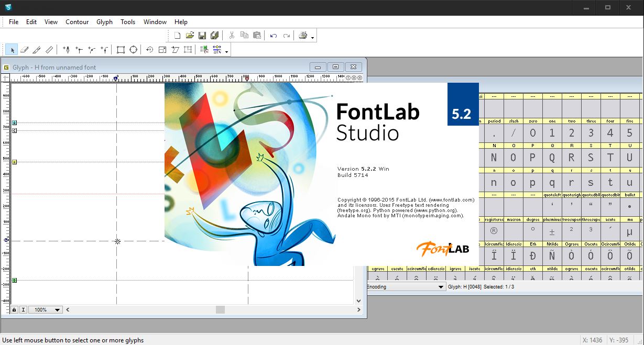Select the mu glyph cell
Screen dimensions: 644x345
pos(630,231)
